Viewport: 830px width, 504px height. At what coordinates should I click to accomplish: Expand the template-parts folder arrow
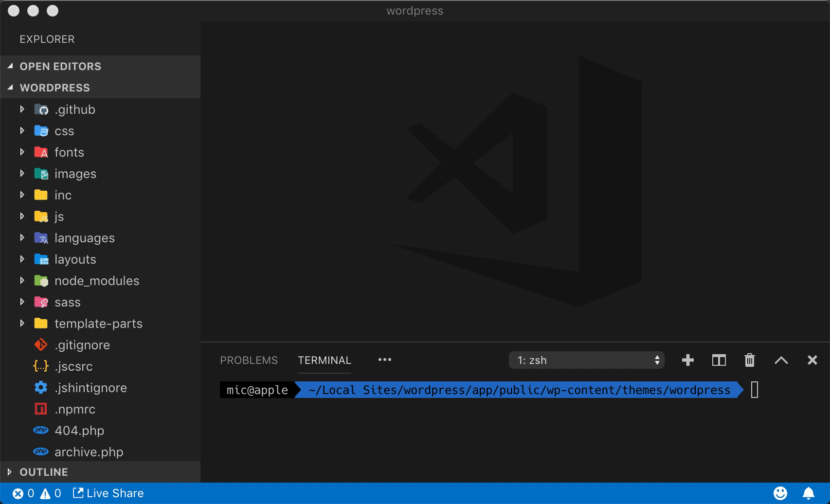pos(22,324)
